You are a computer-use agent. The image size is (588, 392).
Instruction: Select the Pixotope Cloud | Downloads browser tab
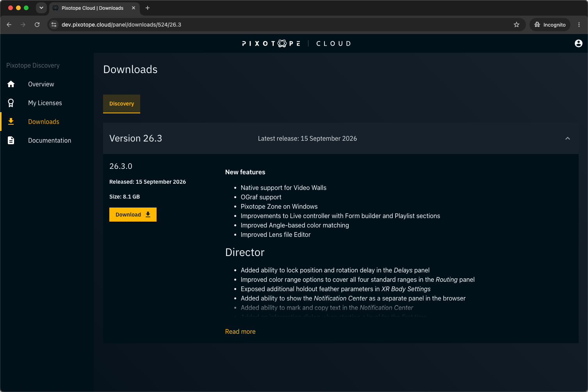click(x=94, y=8)
